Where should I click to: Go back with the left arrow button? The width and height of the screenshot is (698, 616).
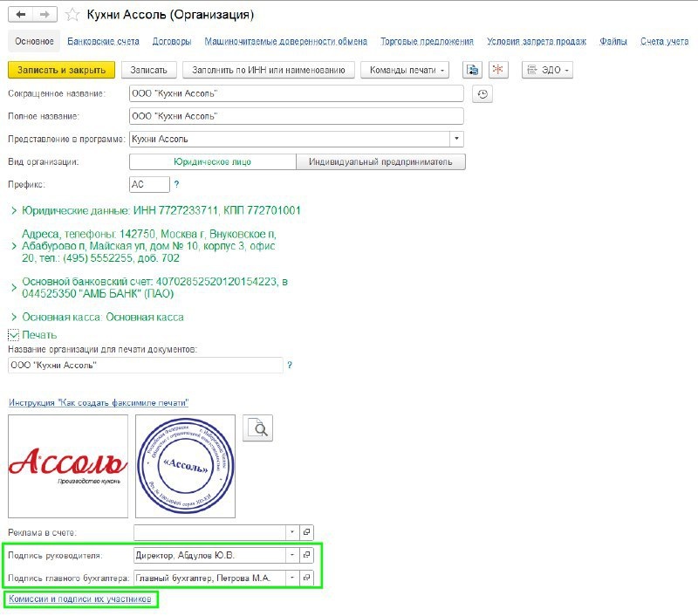20,15
